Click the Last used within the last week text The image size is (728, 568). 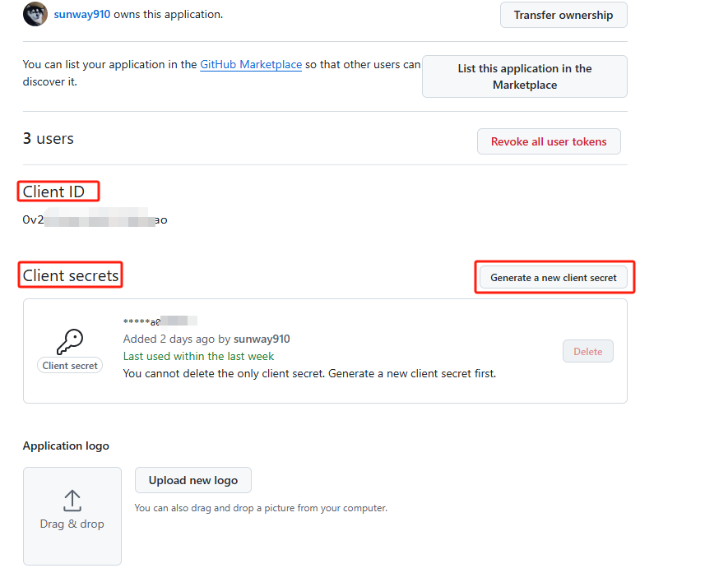(198, 356)
